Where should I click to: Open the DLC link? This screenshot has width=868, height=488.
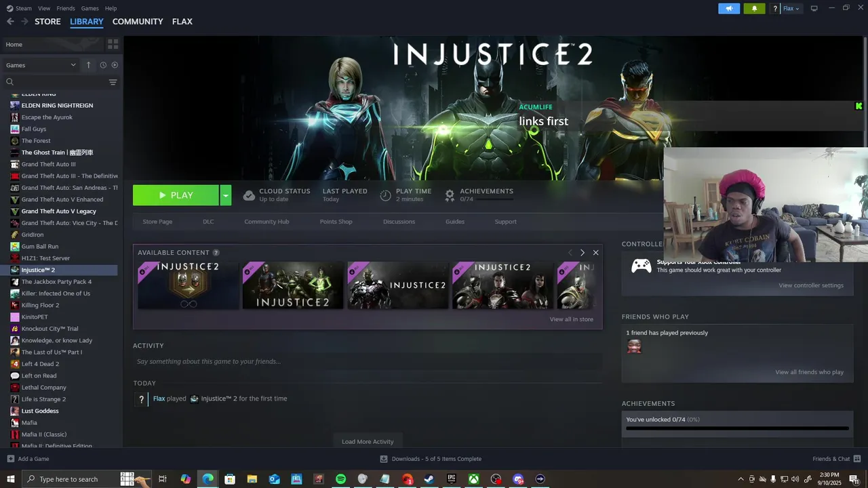pos(208,222)
